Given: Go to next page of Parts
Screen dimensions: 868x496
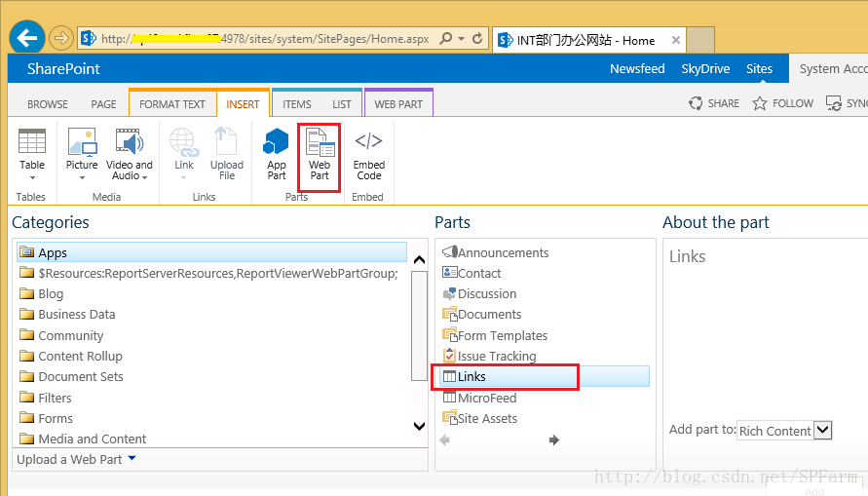Looking at the screenshot, I should point(553,440).
